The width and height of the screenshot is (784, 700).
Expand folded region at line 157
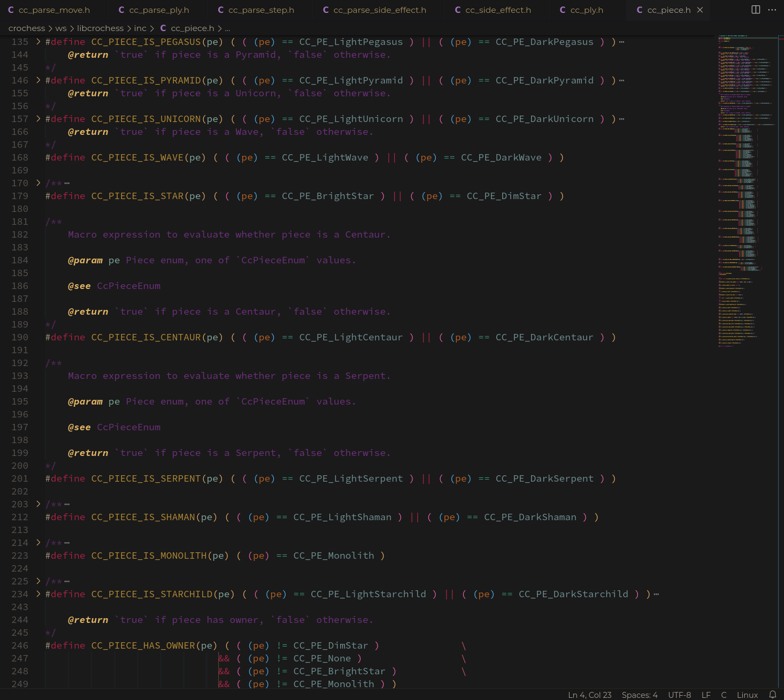pos(38,119)
